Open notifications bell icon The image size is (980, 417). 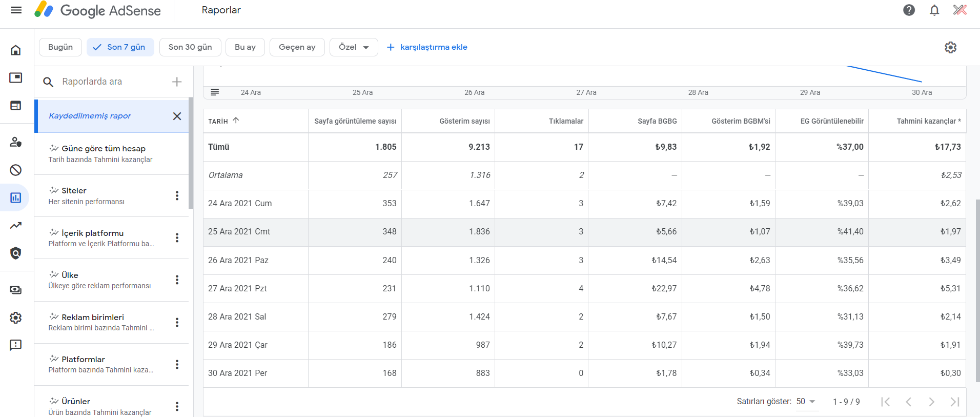tap(934, 10)
